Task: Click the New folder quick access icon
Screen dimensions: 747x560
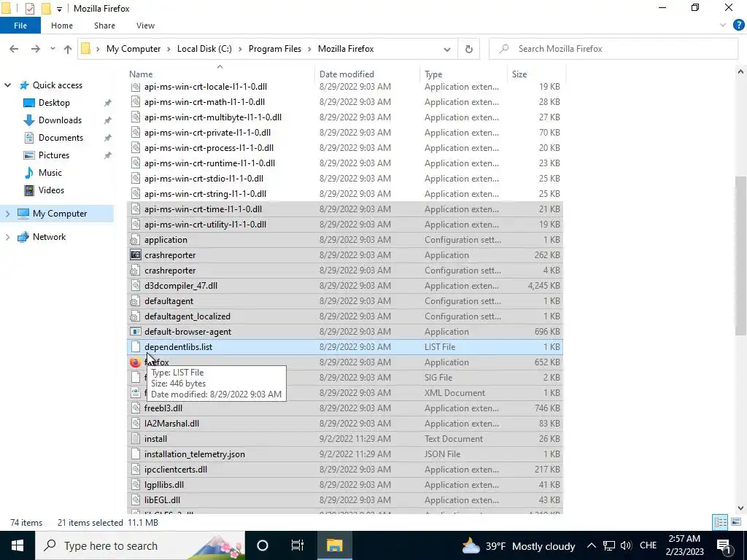Action: pos(46,8)
